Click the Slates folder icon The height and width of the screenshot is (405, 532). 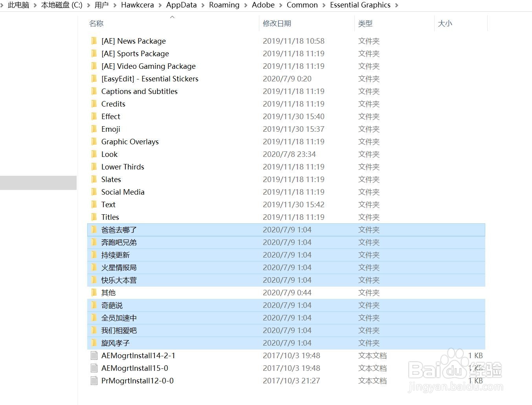point(94,179)
